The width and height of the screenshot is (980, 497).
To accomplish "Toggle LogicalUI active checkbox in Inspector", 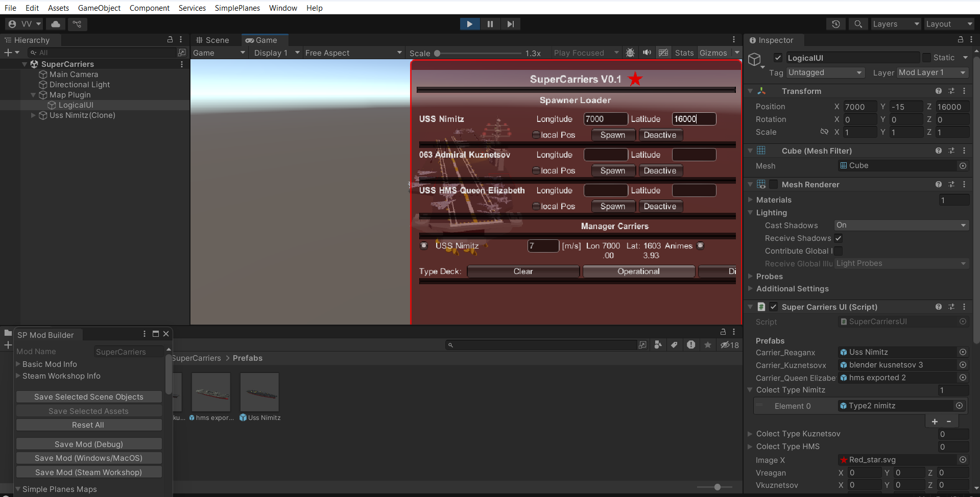I will pos(778,58).
